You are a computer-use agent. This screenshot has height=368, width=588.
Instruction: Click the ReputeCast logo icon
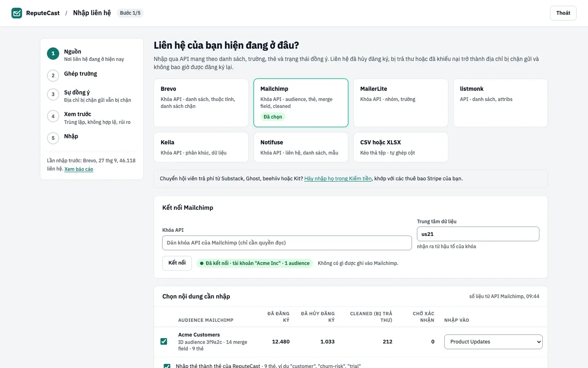tap(17, 13)
